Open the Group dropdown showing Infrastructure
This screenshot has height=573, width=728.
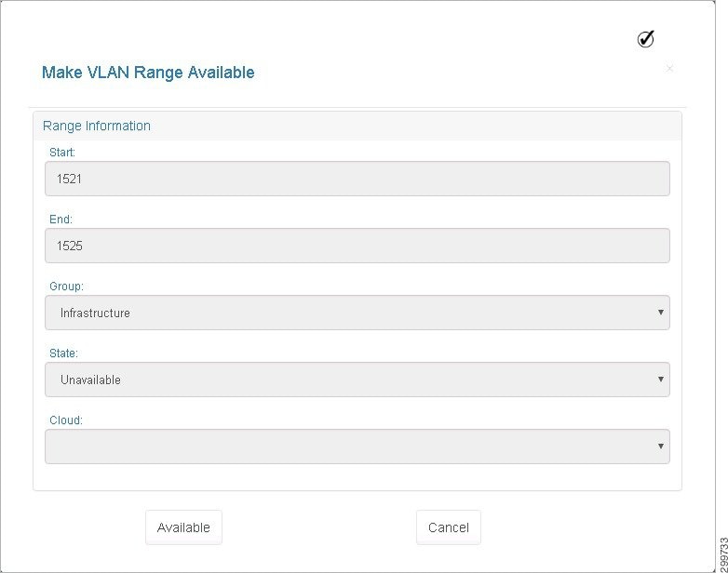pyautogui.click(x=357, y=313)
